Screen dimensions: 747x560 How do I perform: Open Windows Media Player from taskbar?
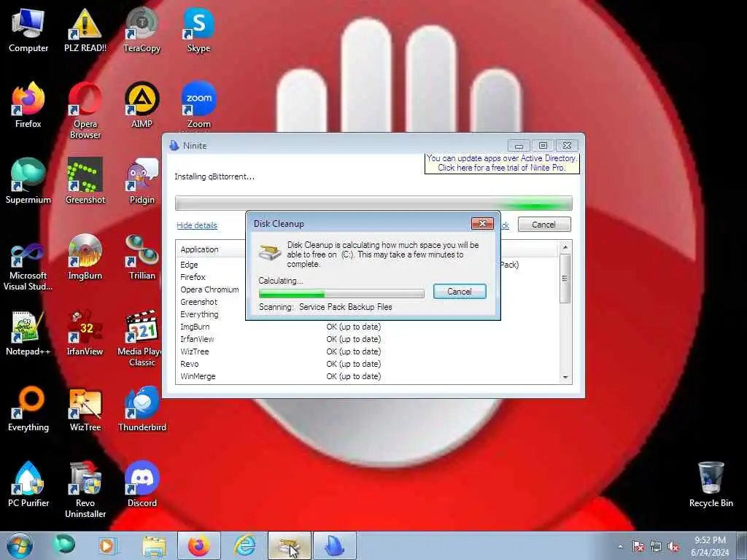tap(108, 545)
